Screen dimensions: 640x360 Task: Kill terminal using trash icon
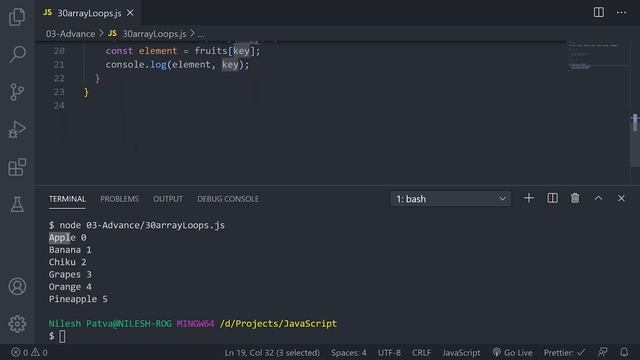[x=575, y=198]
